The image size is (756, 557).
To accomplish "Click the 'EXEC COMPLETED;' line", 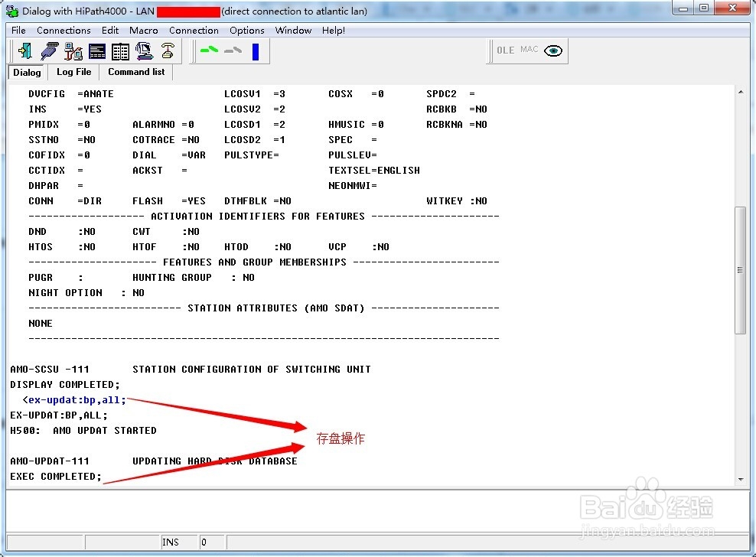I will click(x=56, y=477).
